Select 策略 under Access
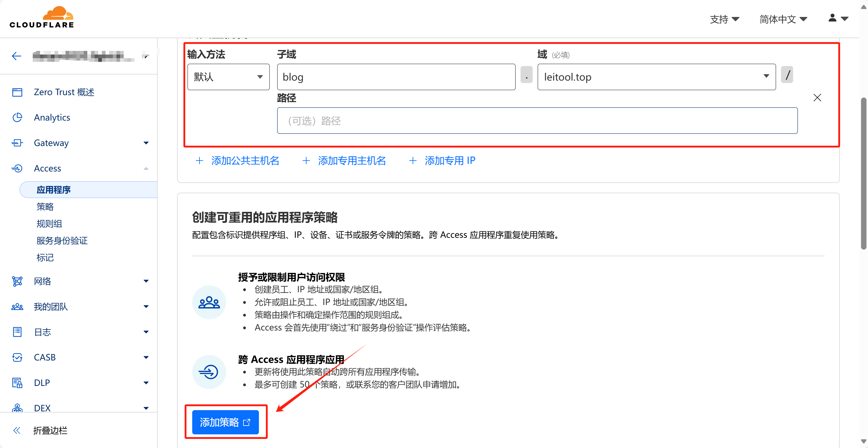The height and width of the screenshot is (448, 868). [45, 207]
